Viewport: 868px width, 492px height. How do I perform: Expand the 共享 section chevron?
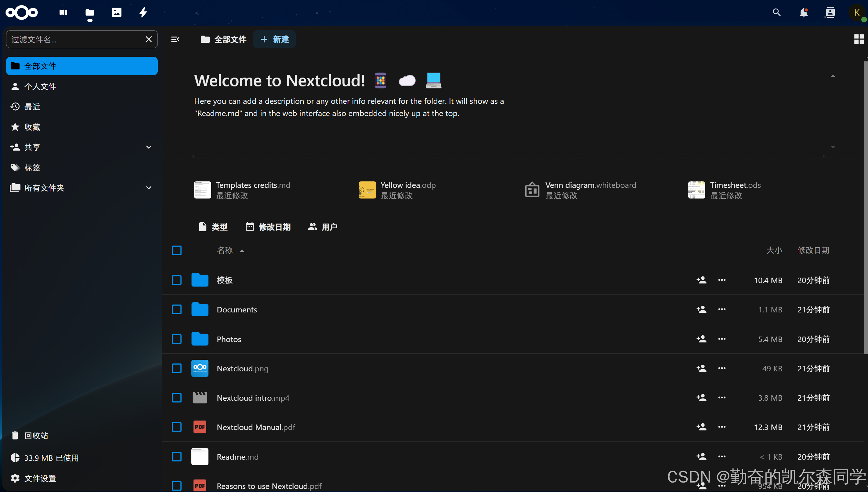149,147
